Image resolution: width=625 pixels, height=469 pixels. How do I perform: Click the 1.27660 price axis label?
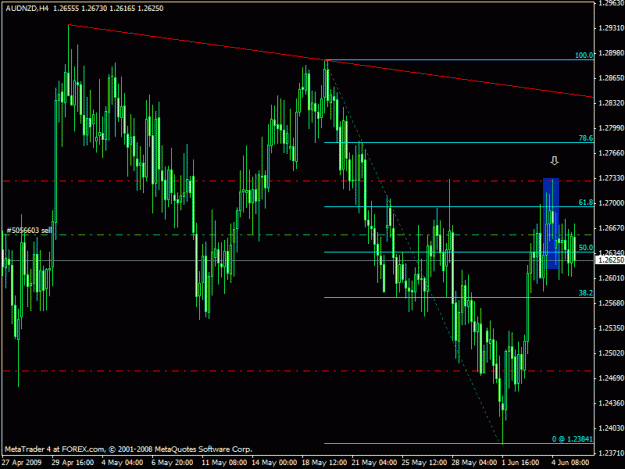tap(611, 153)
